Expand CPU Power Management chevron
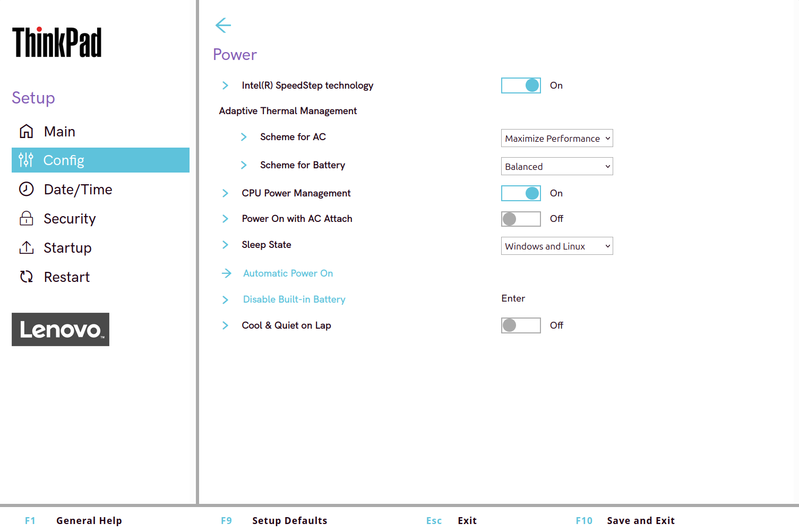Image resolution: width=799 pixels, height=532 pixels. pyautogui.click(x=225, y=193)
